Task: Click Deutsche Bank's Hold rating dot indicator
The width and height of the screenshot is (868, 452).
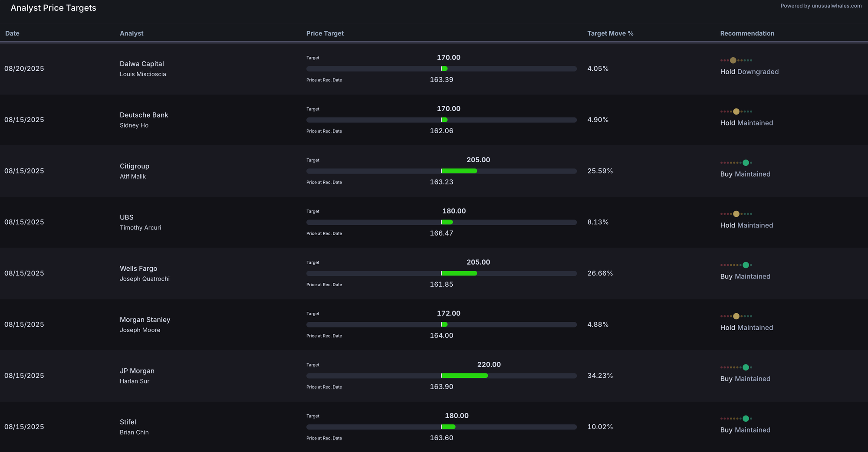Action: point(736,111)
